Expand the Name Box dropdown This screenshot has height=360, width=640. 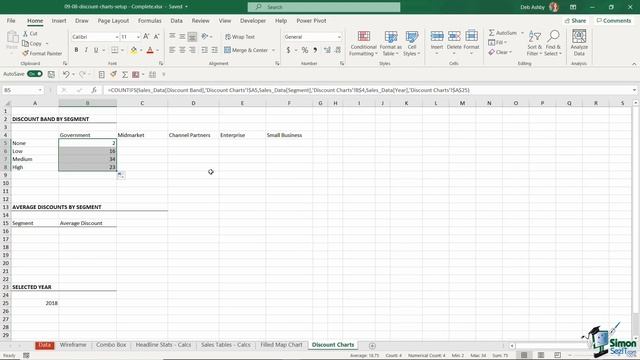click(40, 90)
